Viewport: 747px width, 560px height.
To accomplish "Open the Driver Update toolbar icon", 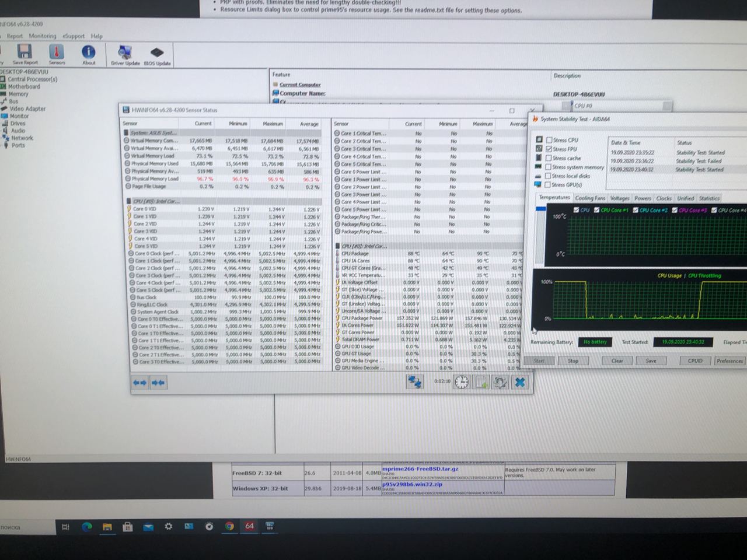I will 125,55.
